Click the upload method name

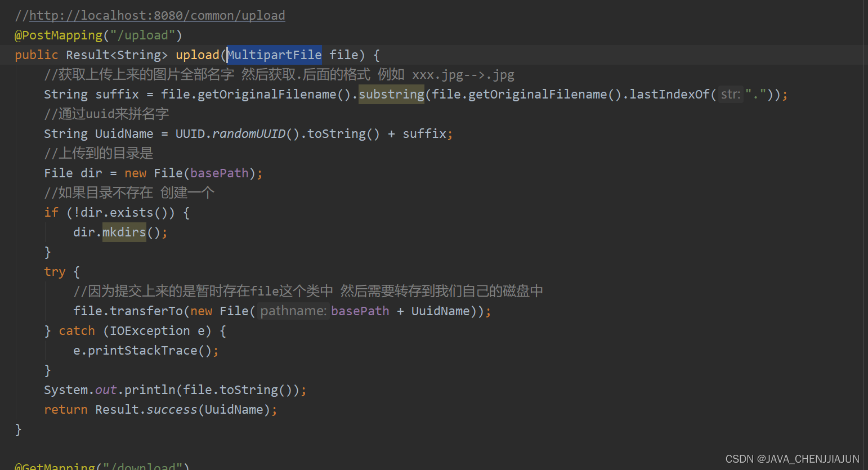coord(197,55)
